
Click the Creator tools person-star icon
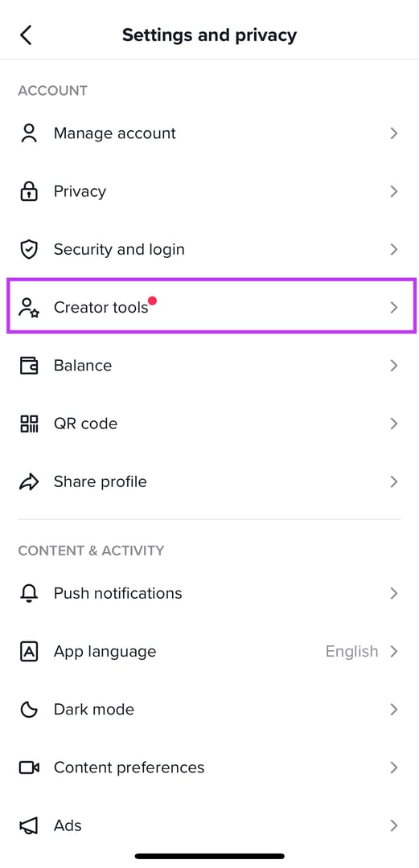pos(30,307)
